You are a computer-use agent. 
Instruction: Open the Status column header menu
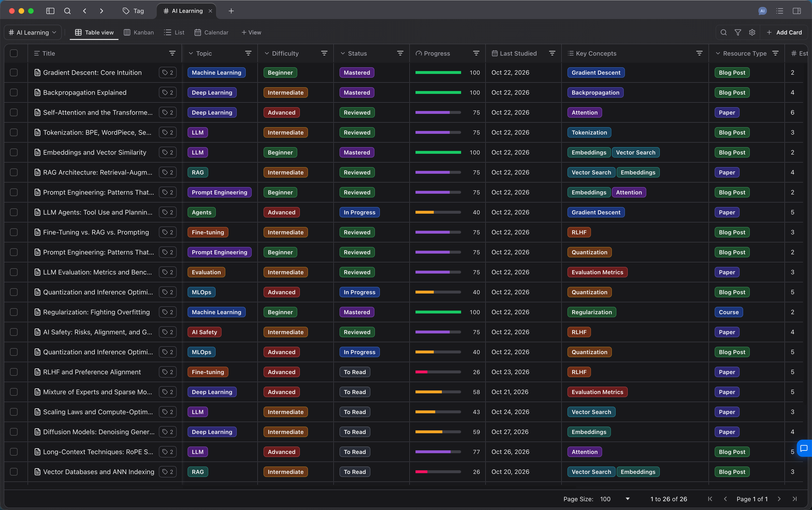click(400, 53)
